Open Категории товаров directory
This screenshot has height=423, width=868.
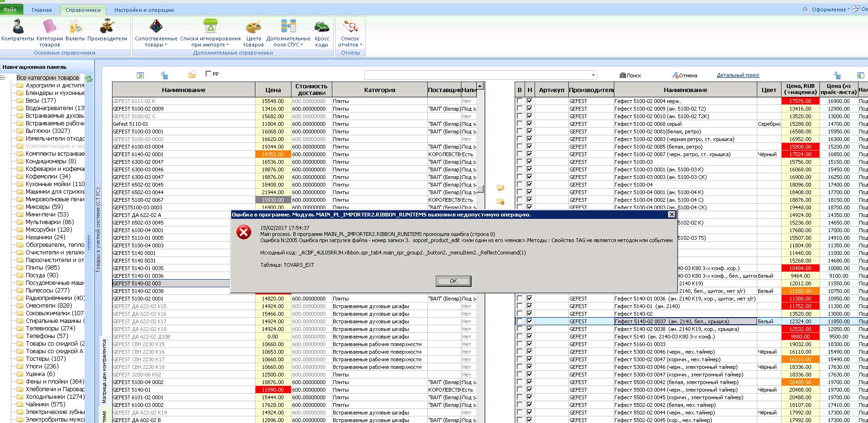point(49,32)
